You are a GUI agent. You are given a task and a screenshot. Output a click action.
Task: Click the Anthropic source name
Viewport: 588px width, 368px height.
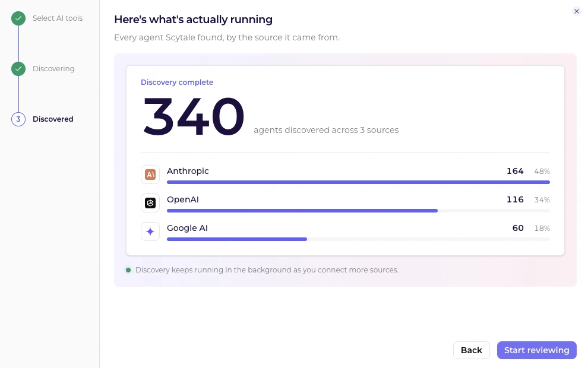(188, 171)
